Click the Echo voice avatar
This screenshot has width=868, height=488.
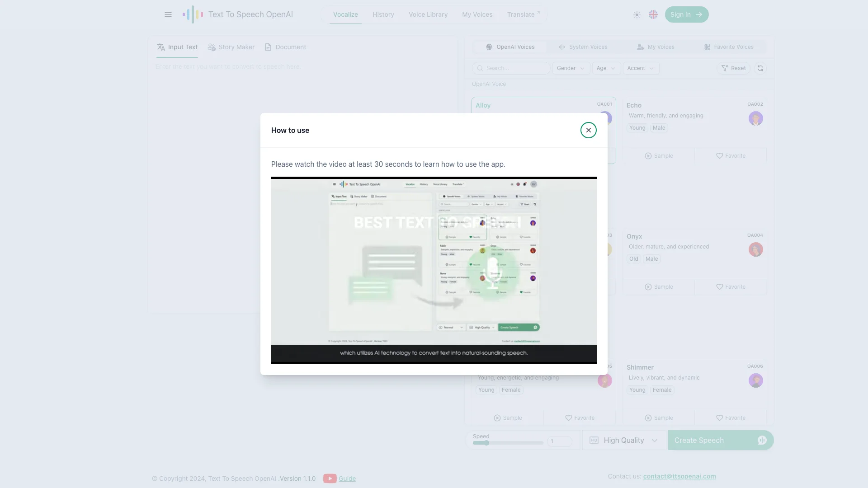coord(755,118)
